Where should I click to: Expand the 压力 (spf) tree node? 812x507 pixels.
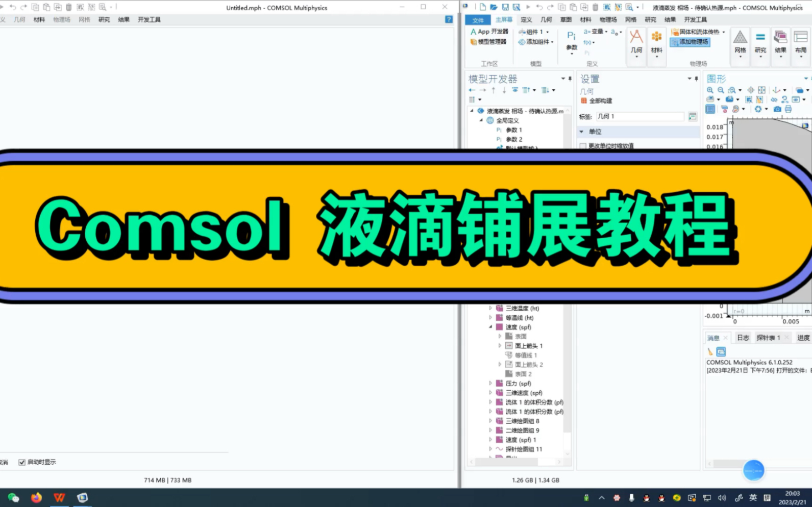click(x=490, y=384)
